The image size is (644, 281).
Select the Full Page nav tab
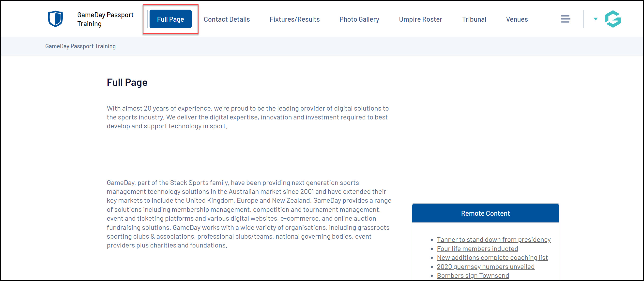[x=170, y=19]
